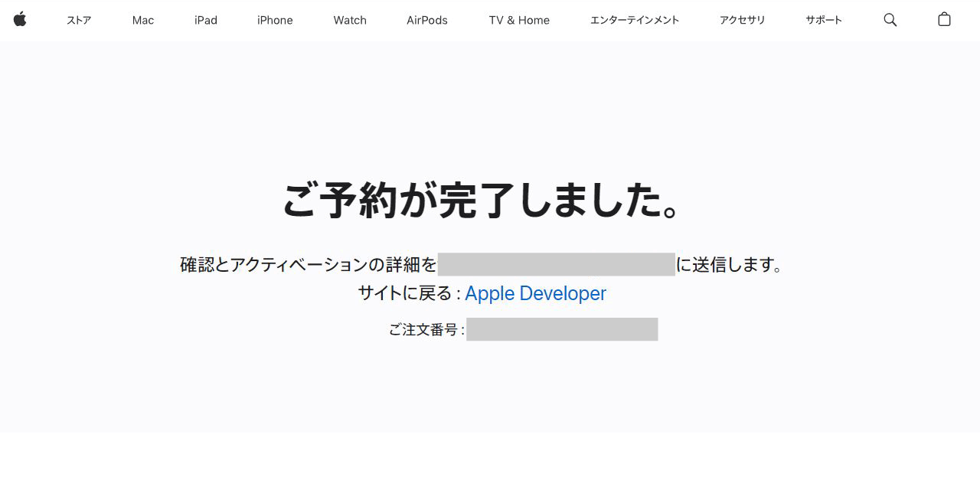The image size is (980, 490).
Task: Open the shopping bag icon
Action: click(944, 20)
